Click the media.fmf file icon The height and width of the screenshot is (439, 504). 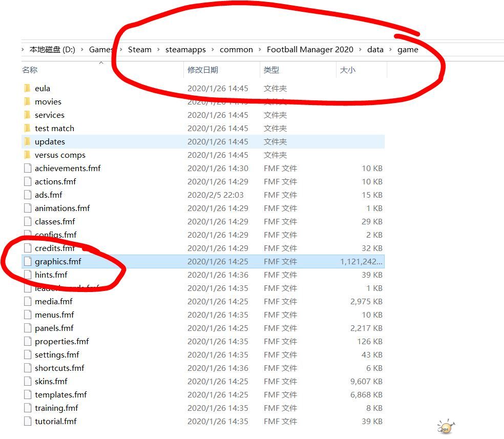coord(28,301)
